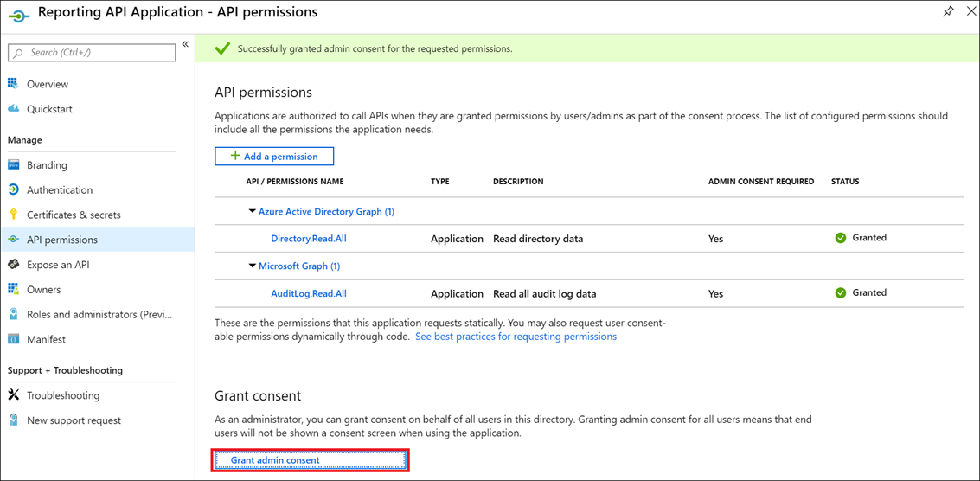
Task: Click the success banner message text
Action: 375,48
